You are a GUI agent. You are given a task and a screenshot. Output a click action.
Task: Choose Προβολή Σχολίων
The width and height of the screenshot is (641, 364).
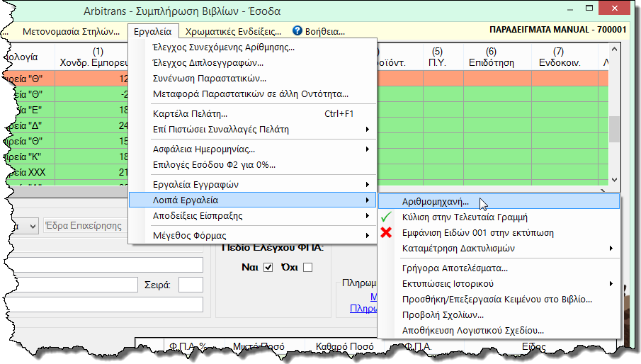click(x=499, y=315)
